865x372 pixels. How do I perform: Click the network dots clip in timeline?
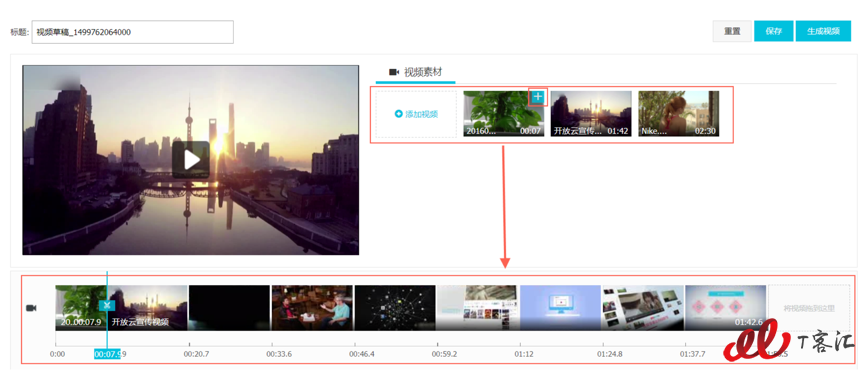pyautogui.click(x=395, y=308)
